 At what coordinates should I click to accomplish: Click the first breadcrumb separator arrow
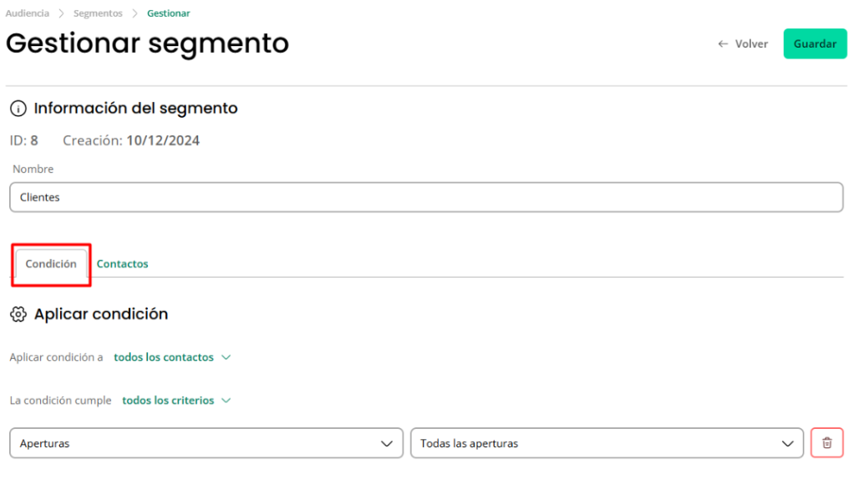(62, 13)
